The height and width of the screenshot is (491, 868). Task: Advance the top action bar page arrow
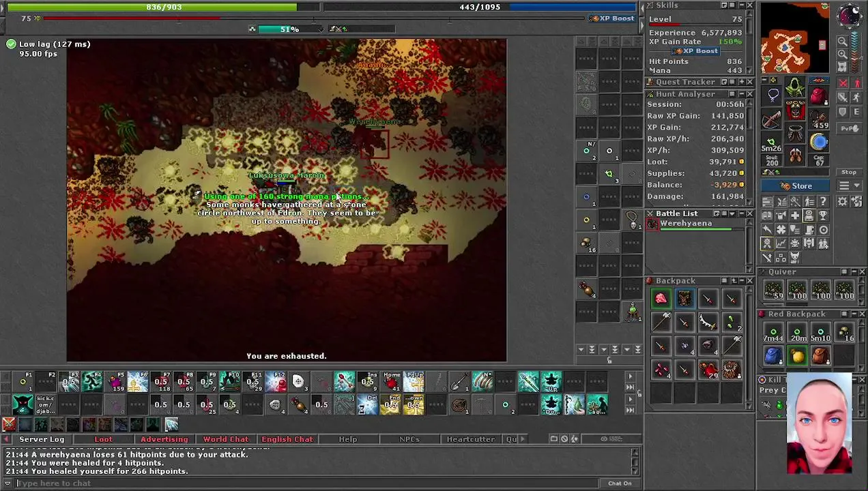pyautogui.click(x=631, y=376)
